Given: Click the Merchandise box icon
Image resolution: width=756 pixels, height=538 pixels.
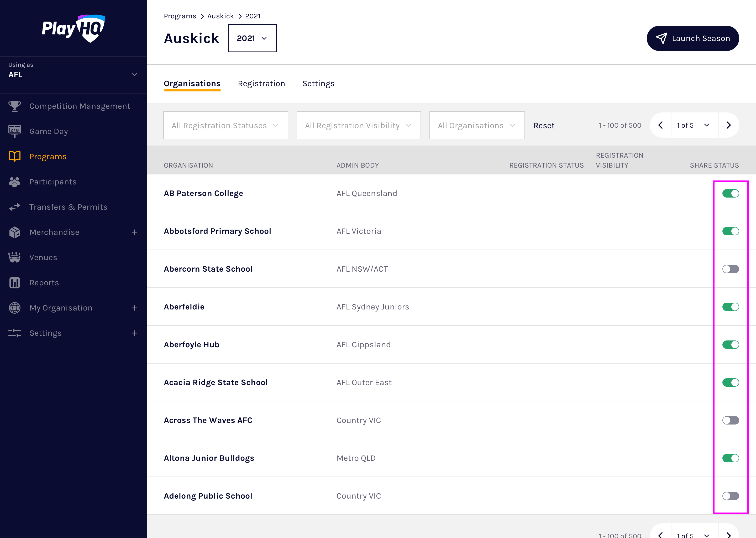Looking at the screenshot, I should click(14, 232).
